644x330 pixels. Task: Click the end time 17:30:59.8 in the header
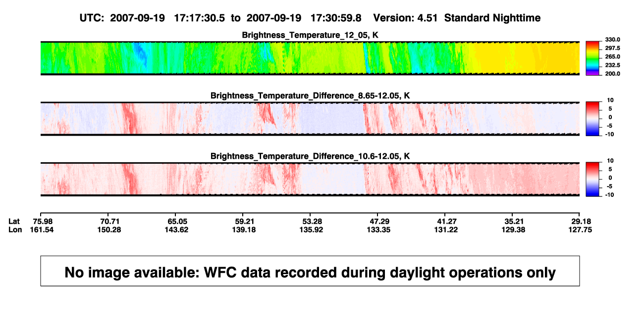coord(335,18)
